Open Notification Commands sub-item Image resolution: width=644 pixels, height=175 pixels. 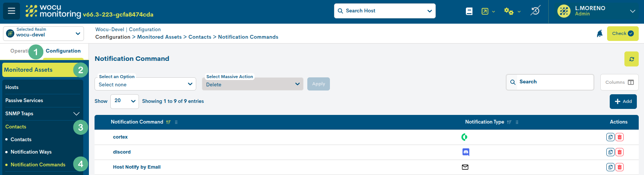(x=38, y=164)
